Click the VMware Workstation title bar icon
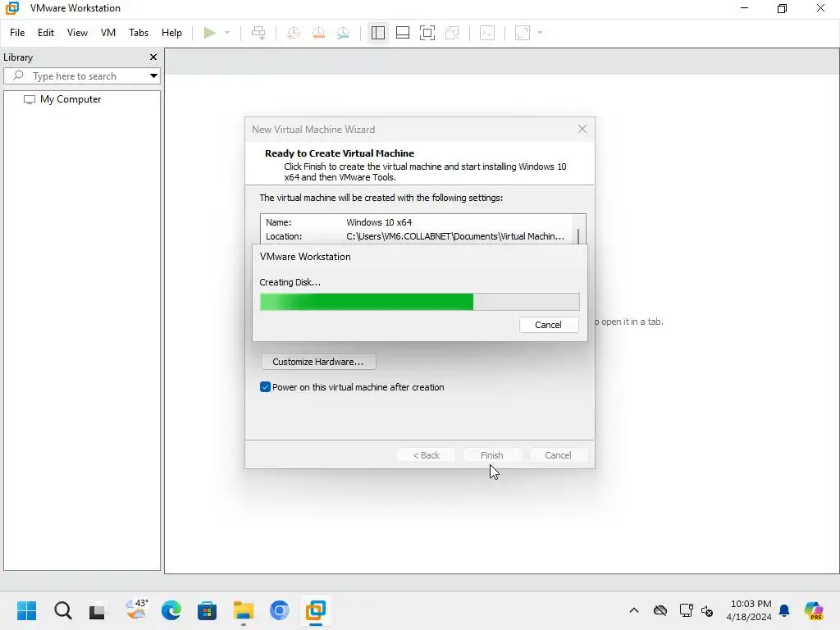This screenshot has width=840, height=630. tap(11, 8)
